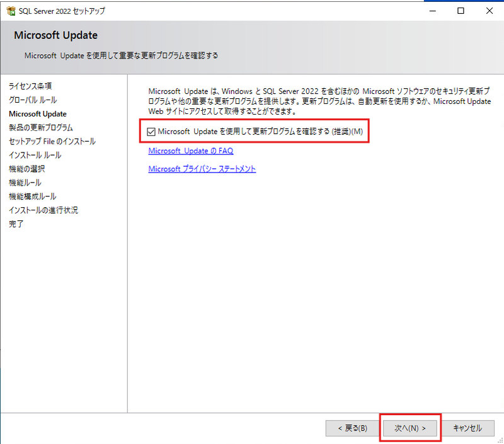Click the description paragraph about Microsoft Update

[x=319, y=101]
